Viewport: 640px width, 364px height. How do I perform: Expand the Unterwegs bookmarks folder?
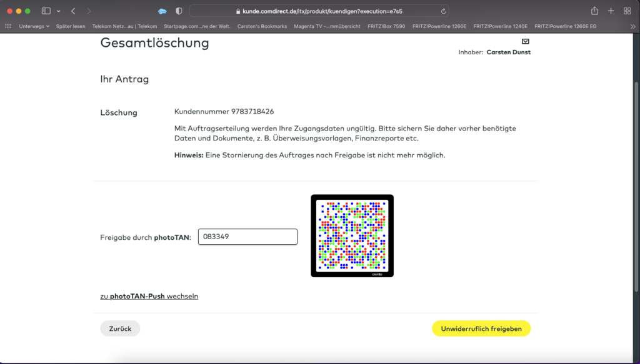[34, 26]
